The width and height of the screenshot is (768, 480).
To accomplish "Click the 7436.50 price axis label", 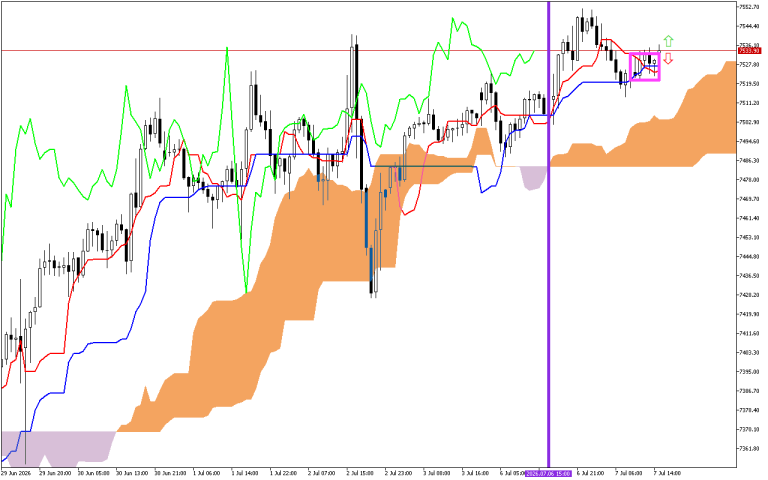I will (x=749, y=276).
